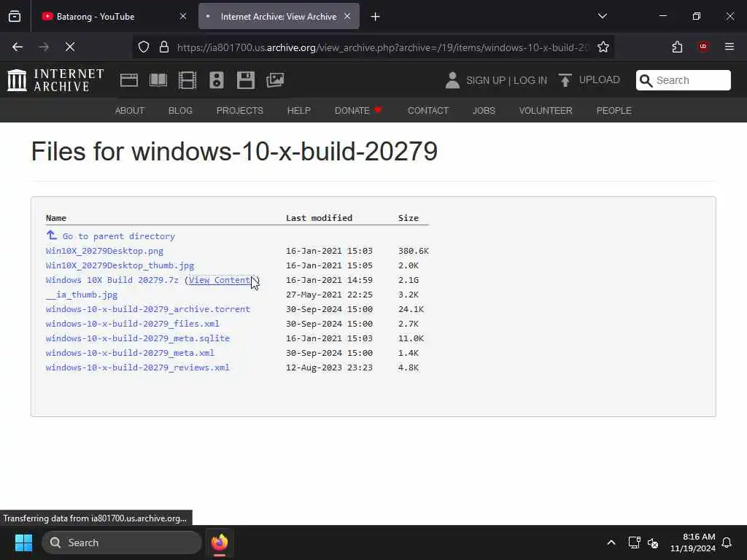Open the Audio speaker icon
Image resolution: width=747 pixels, height=560 pixels.
click(x=216, y=80)
